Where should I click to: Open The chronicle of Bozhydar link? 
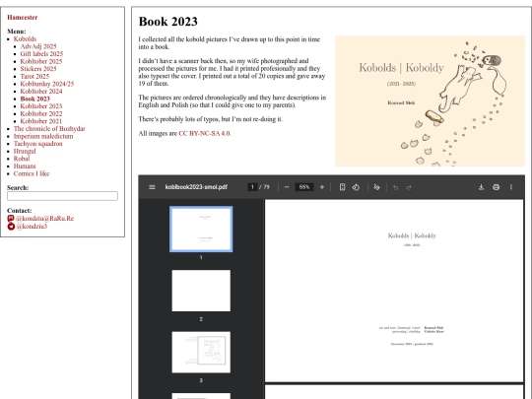[49, 129]
